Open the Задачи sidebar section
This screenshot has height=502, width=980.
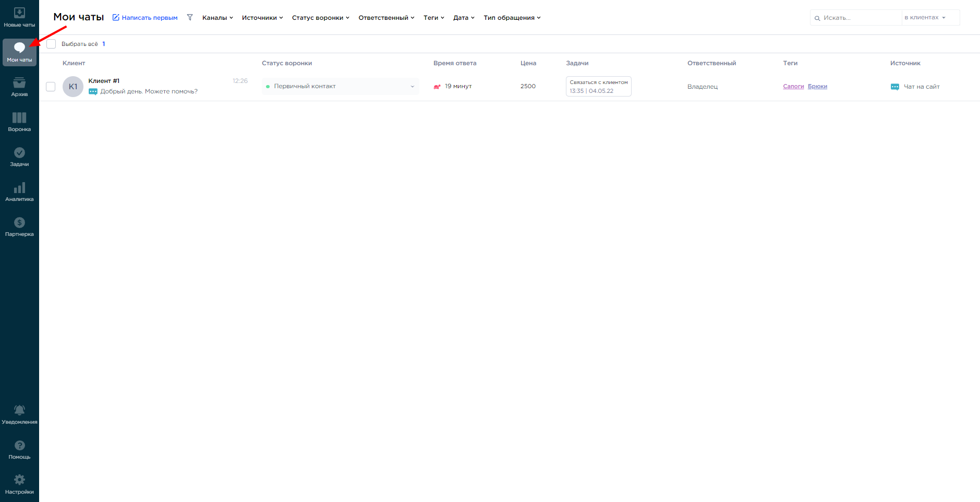point(19,157)
